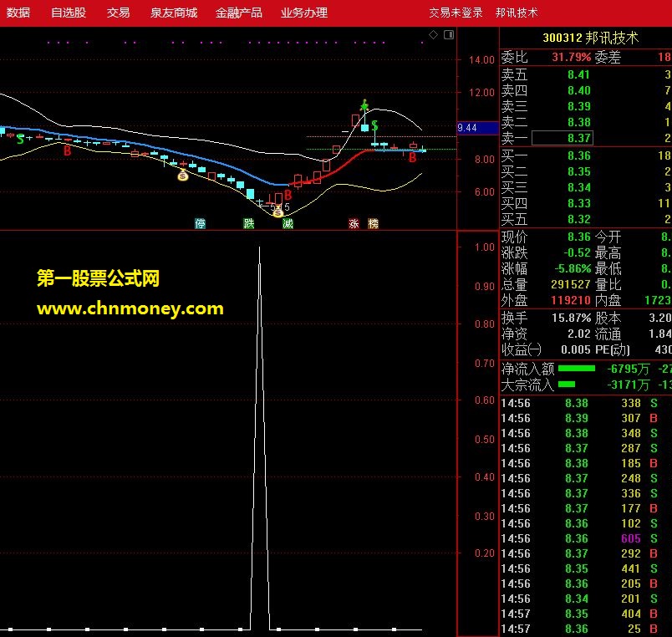Image resolution: width=672 pixels, height=637 pixels.
Task: Click the 涨 event marker on chart
Action: click(354, 223)
